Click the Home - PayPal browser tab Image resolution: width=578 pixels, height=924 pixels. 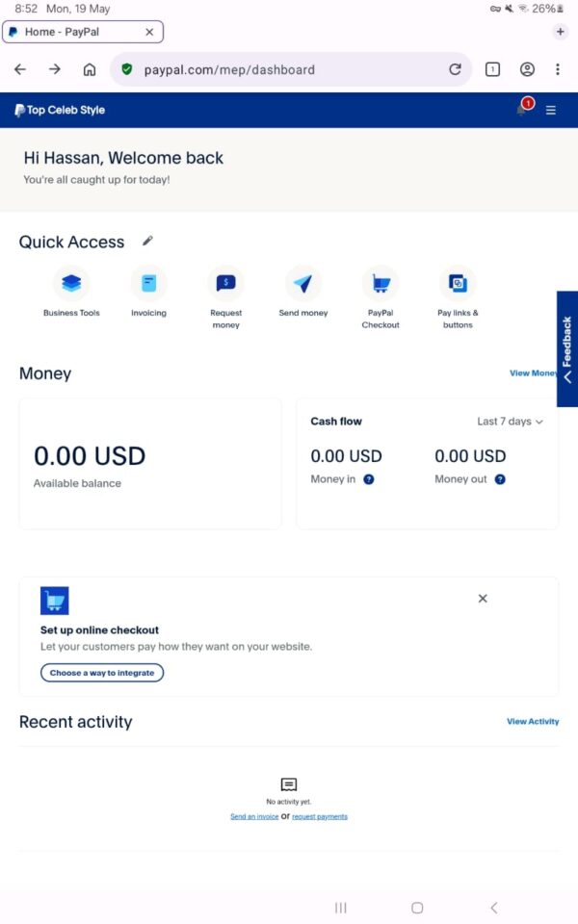77,32
